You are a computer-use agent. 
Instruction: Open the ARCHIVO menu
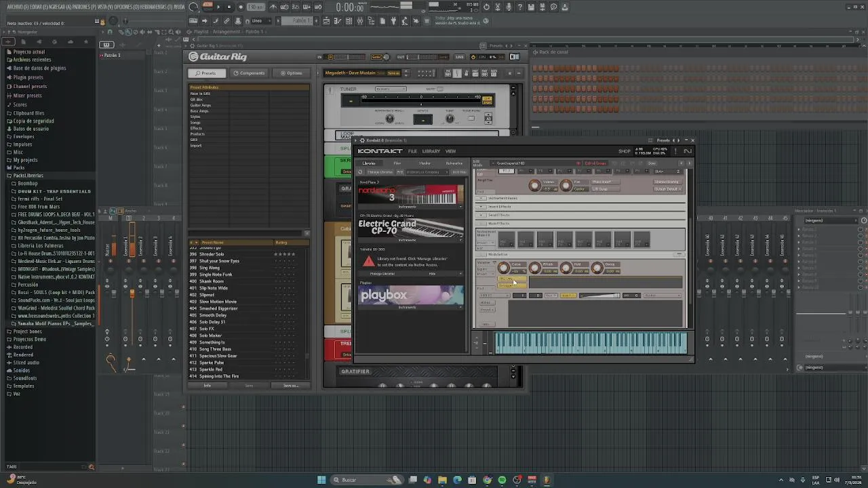[16, 7]
